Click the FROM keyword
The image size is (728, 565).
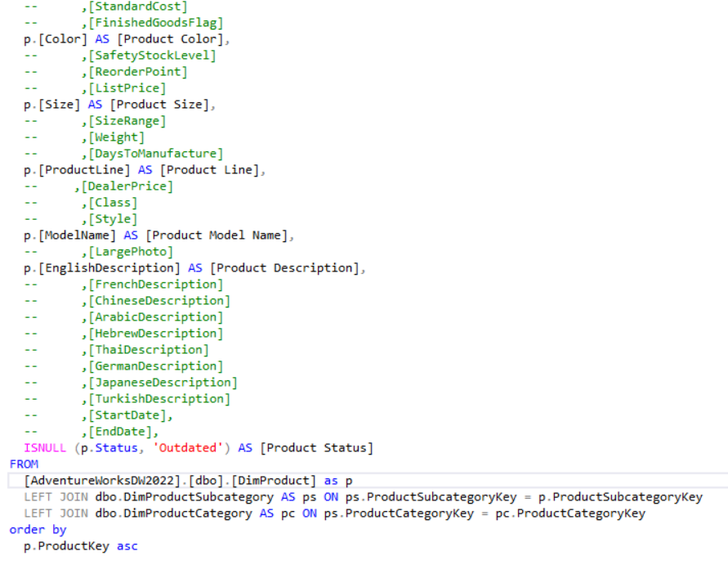(x=24, y=464)
